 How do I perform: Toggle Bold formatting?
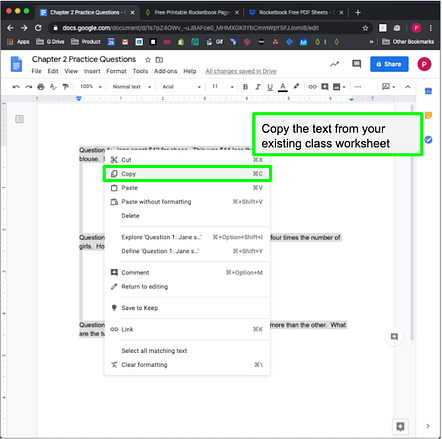[245, 87]
